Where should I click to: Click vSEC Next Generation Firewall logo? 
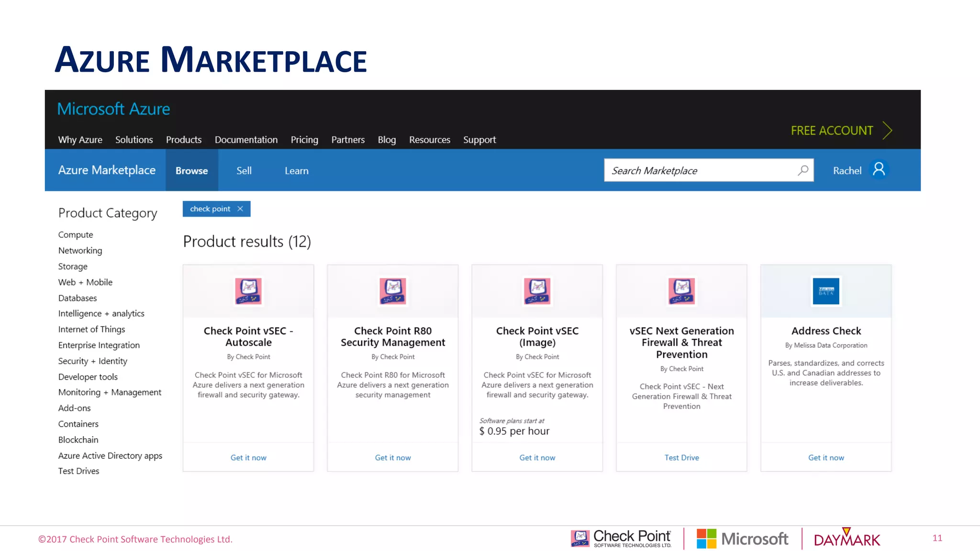[682, 291]
